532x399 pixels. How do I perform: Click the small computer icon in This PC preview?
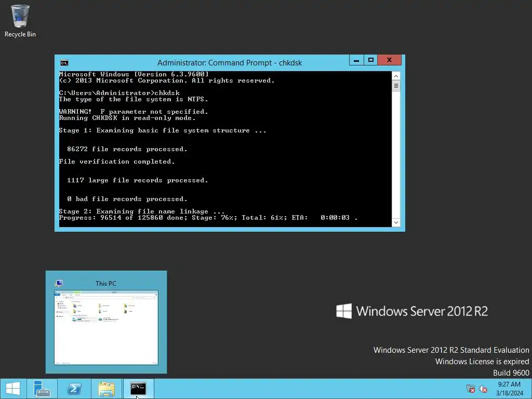[59, 283]
